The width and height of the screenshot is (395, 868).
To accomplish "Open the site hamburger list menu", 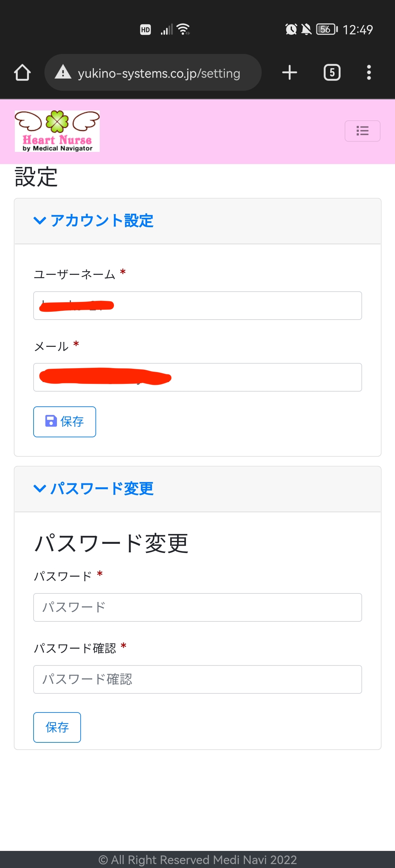I will click(362, 131).
